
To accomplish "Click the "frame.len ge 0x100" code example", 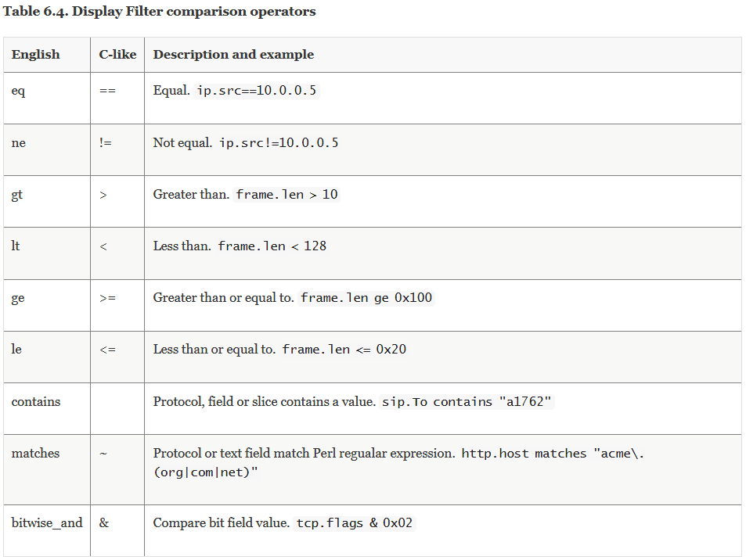I will click(366, 298).
